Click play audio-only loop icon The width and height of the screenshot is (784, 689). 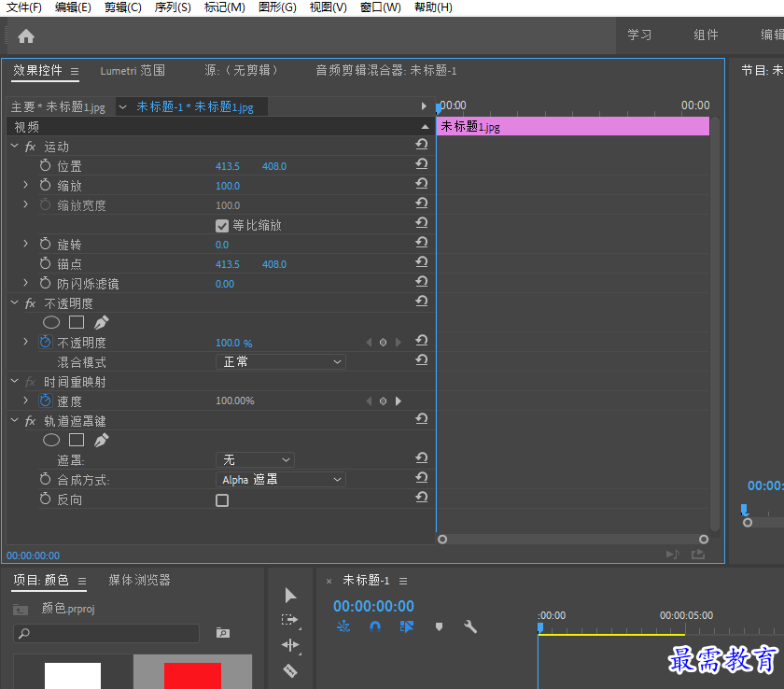[x=673, y=554]
